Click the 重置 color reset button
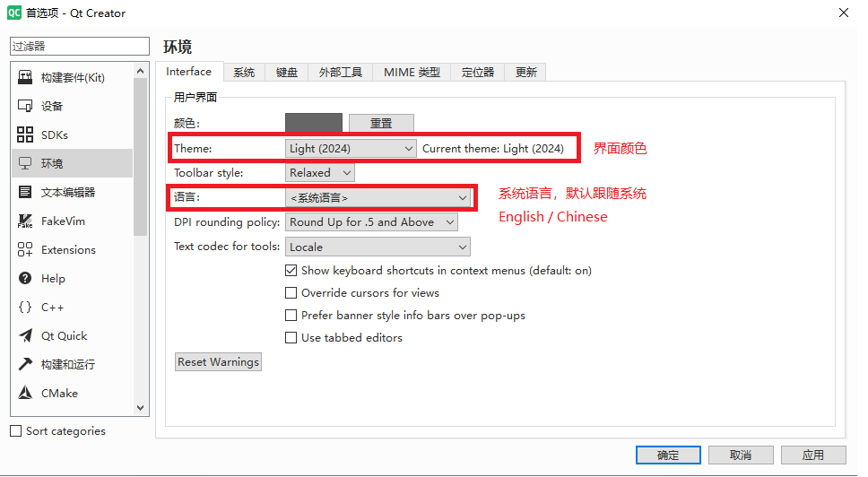This screenshot has height=477, width=868. coord(381,123)
